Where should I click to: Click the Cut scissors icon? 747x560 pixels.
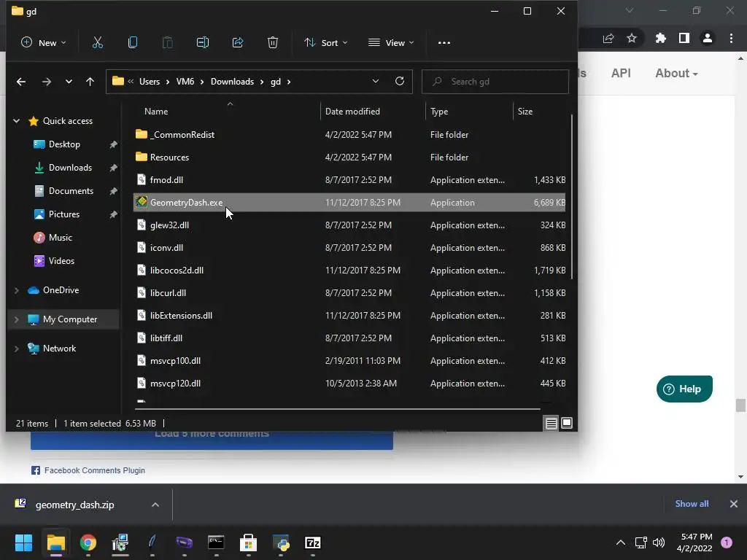click(97, 43)
